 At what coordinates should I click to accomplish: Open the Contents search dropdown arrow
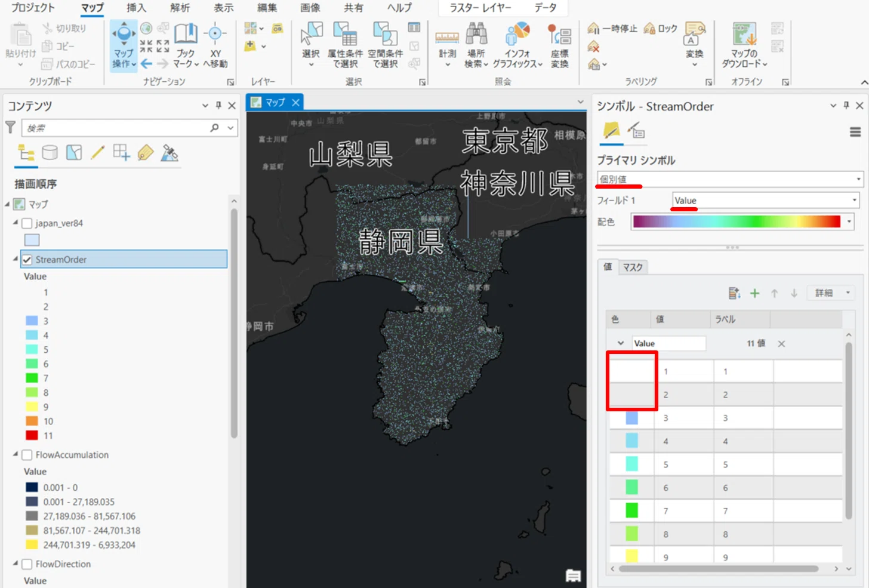point(230,128)
